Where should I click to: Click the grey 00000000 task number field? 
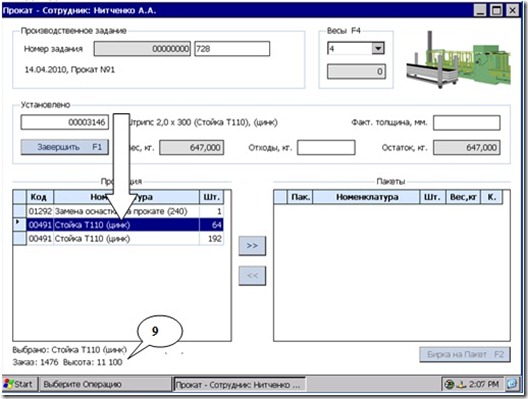(x=142, y=49)
